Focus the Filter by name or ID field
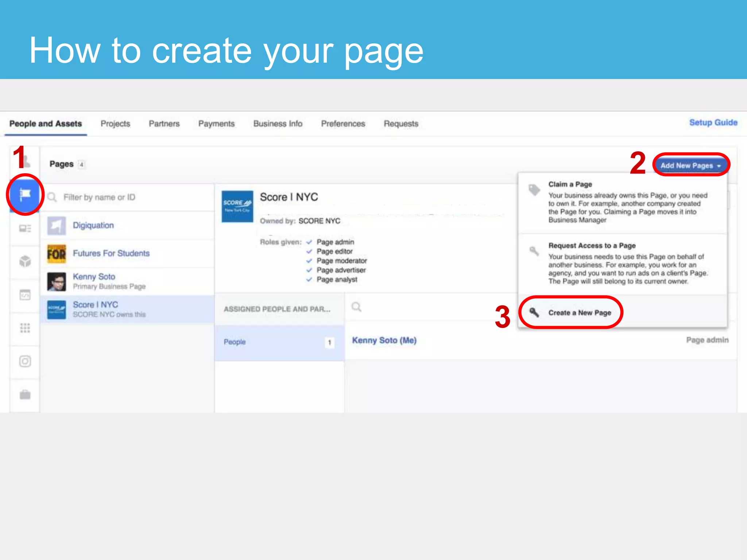 128,197
